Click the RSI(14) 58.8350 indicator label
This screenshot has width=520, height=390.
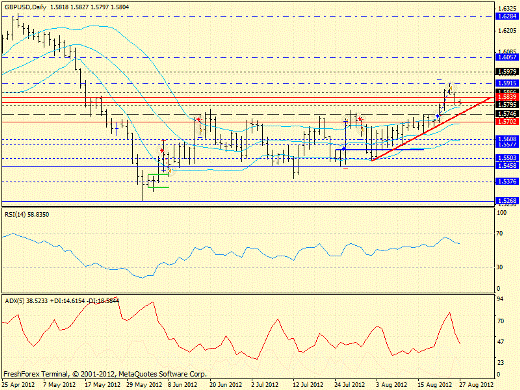pos(27,215)
